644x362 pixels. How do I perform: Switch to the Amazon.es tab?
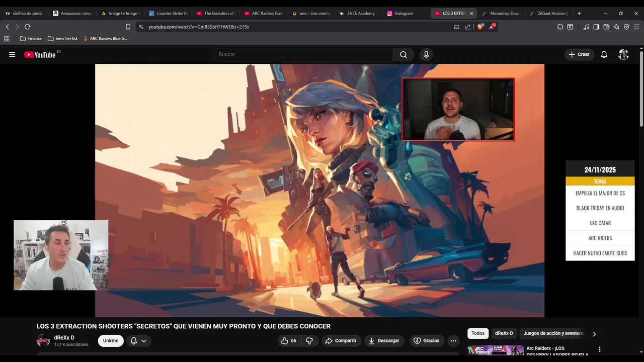pos(72,14)
